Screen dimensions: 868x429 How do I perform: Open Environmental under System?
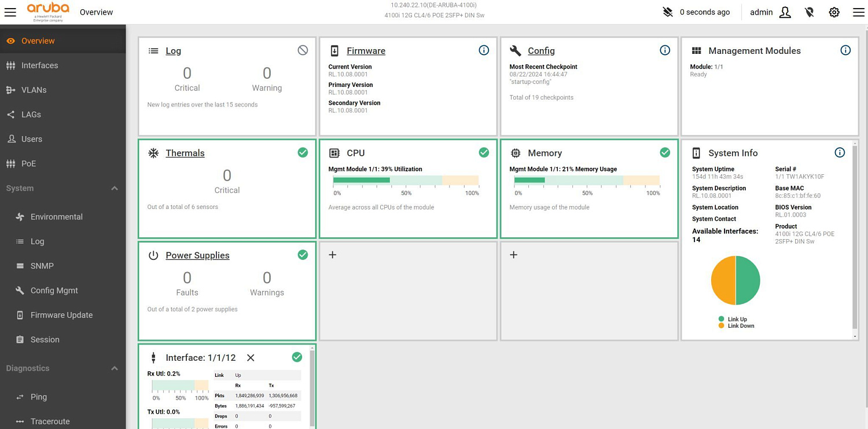coord(62,217)
